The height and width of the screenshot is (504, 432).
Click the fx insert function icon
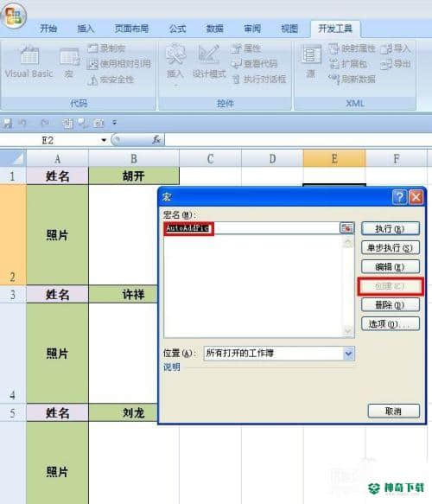156,140
